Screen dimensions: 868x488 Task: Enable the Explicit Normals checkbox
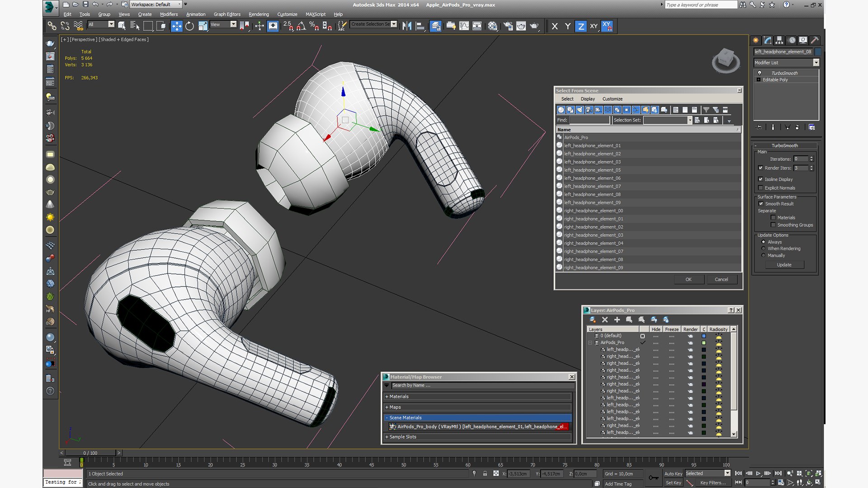coord(760,188)
